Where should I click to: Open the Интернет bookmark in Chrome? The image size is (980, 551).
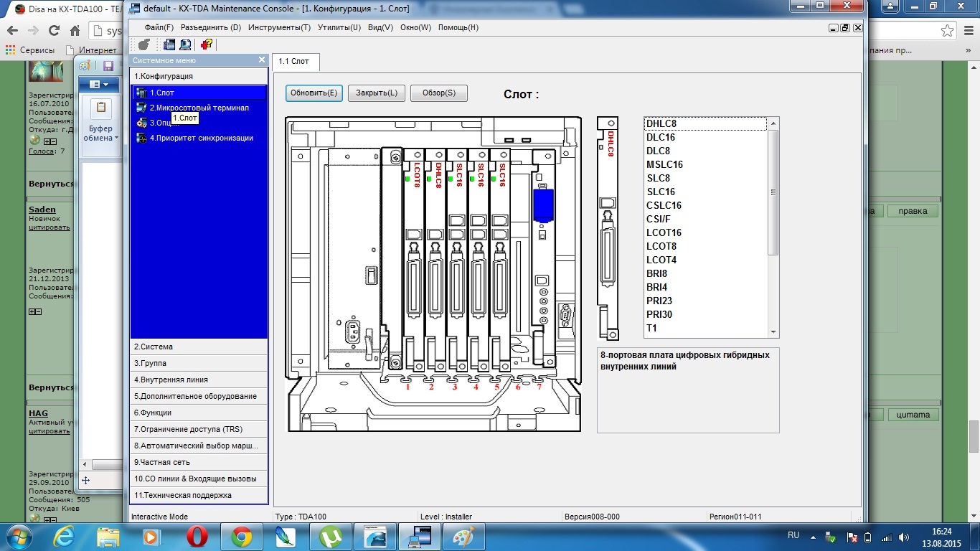click(x=91, y=50)
